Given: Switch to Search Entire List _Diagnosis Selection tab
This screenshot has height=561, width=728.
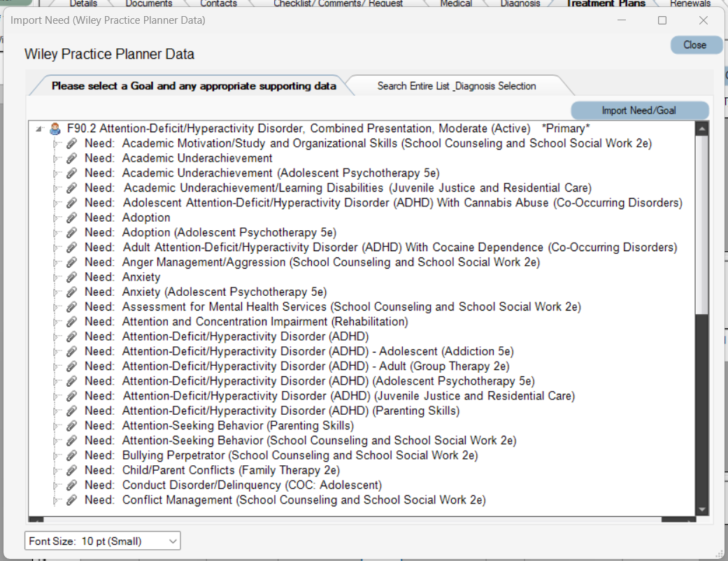Looking at the screenshot, I should tap(457, 85).
